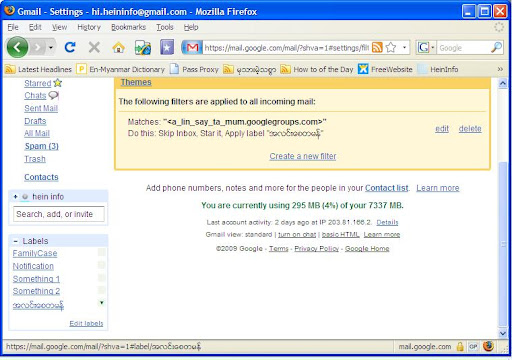Click Create a new filter
The height and width of the screenshot is (360, 512).
[303, 156]
